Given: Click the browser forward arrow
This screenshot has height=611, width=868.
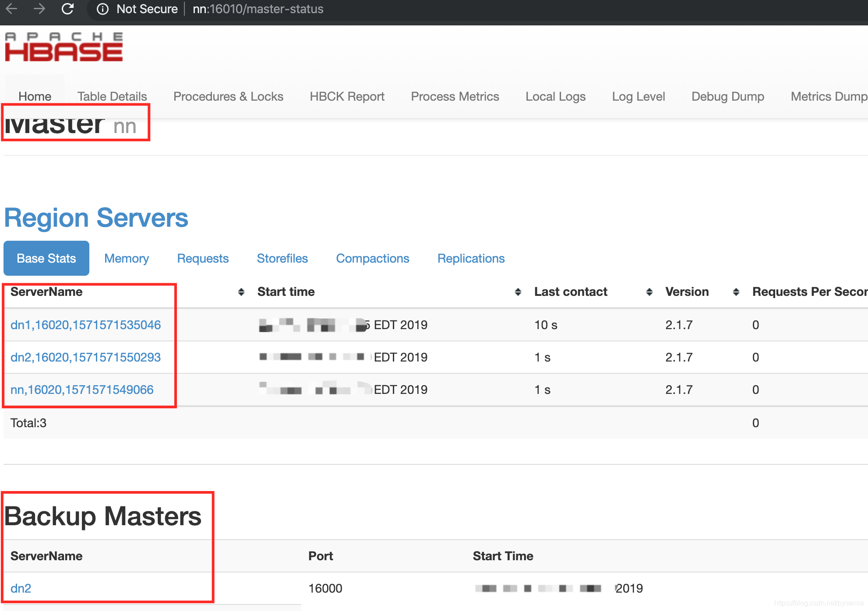Looking at the screenshot, I should tap(39, 9).
